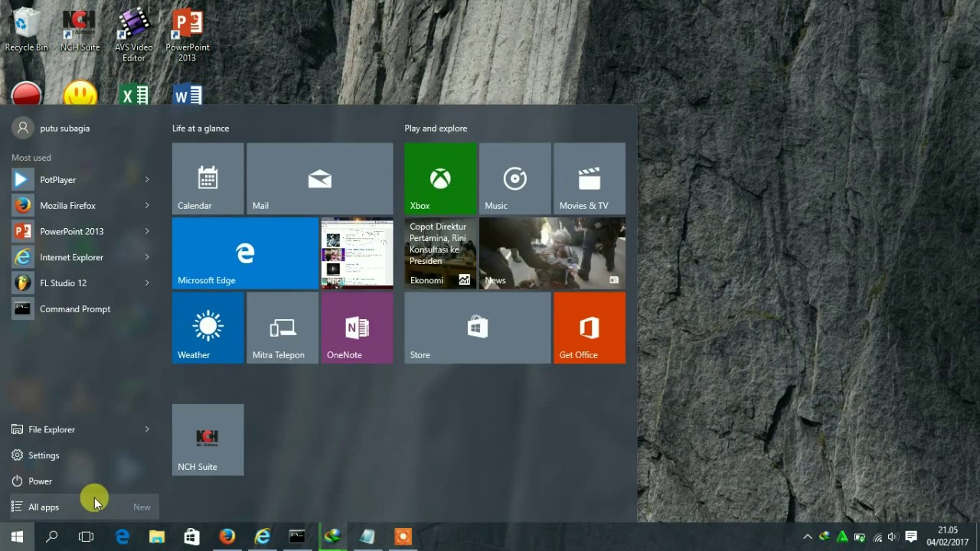Expand Internet Explorer jump list arrow
This screenshot has height=551, width=980.
point(147,257)
